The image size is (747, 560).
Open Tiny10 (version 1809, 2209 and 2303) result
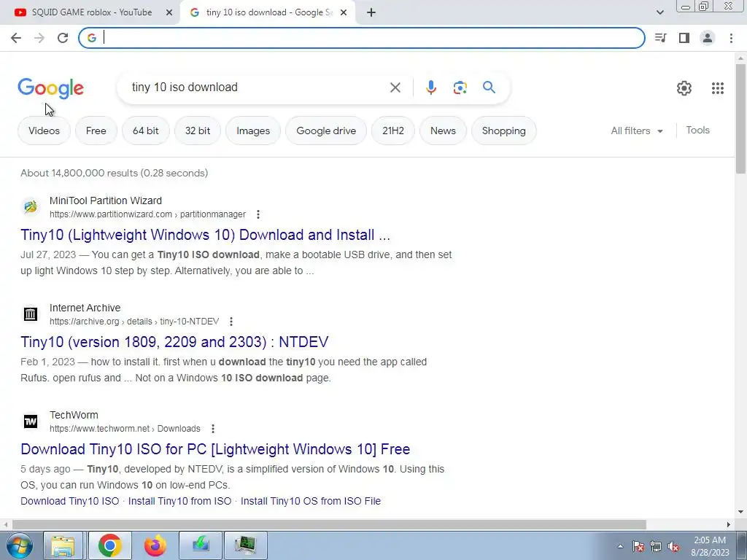point(174,342)
